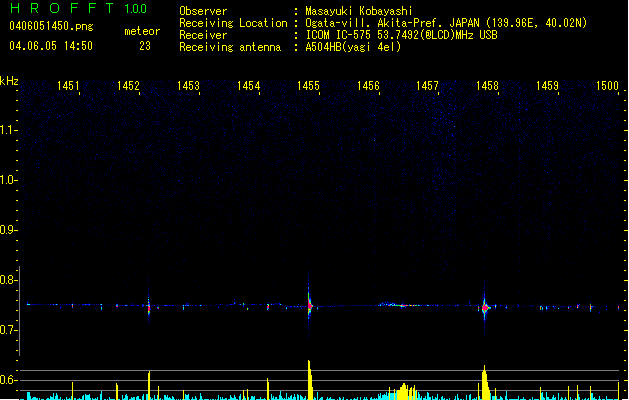Image resolution: width=629 pixels, height=400 pixels.
Task: Click the 1.0 kHz frequency label
Action: pos(8,180)
